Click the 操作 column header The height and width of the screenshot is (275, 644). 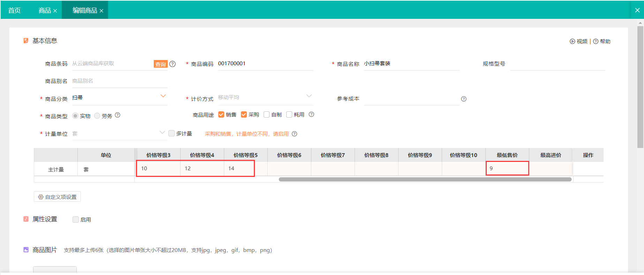pos(588,155)
